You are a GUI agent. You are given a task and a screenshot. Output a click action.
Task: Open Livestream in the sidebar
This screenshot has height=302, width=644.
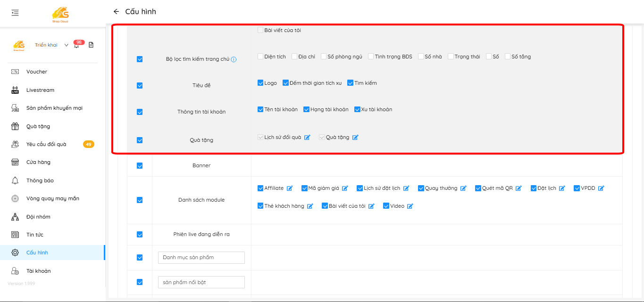pos(40,90)
